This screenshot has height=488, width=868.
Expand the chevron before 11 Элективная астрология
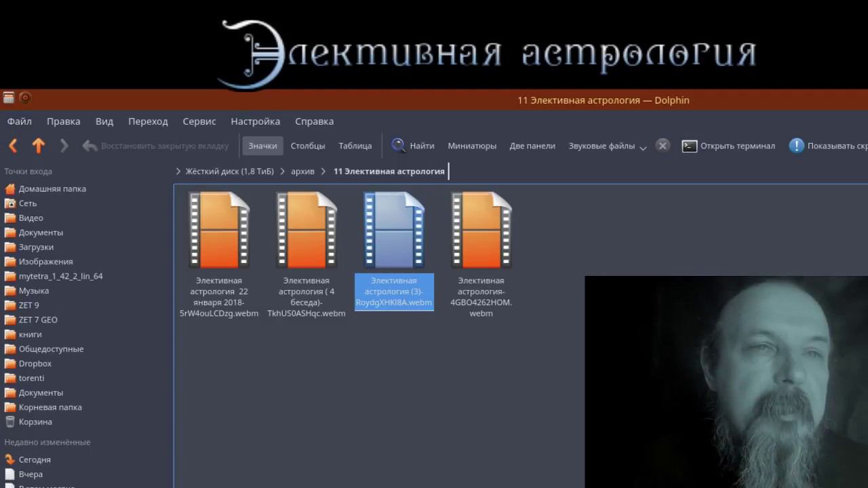tap(324, 171)
